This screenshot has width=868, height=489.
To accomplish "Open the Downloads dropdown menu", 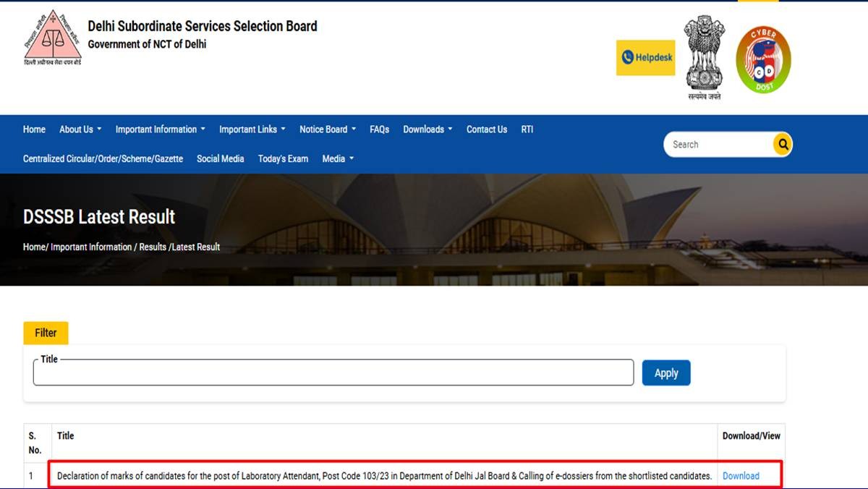I will click(x=427, y=129).
